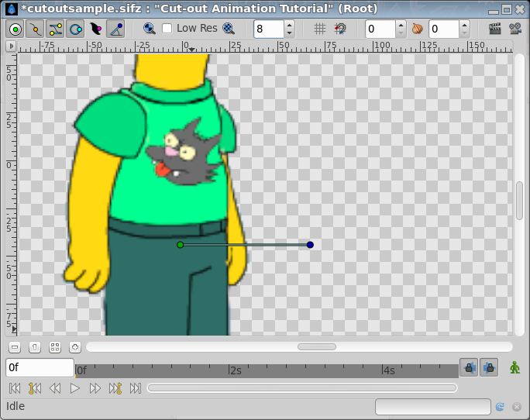Screen dimensions: 530x420
Task: Click the playback time slider bar
Action: [302, 388]
